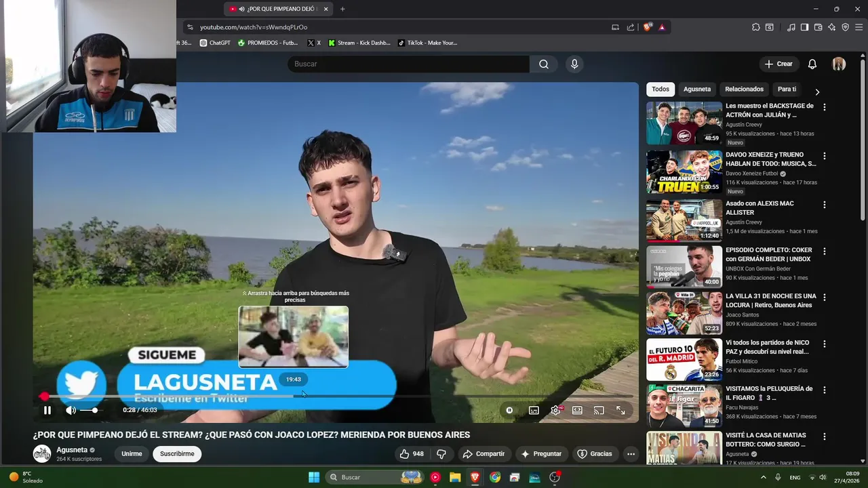Click the Unirme button
The height and width of the screenshot is (488, 868).
point(132,454)
